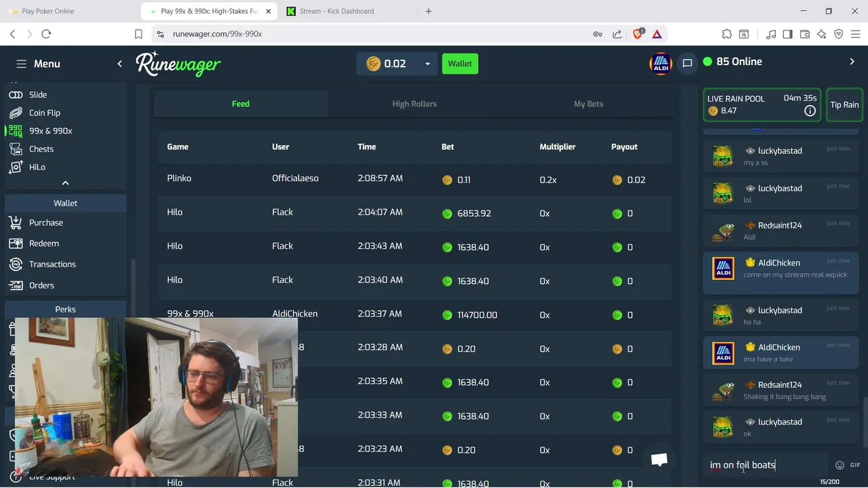868x488 pixels.
Task: Click the Live Rain Pool panel
Action: tap(762, 105)
